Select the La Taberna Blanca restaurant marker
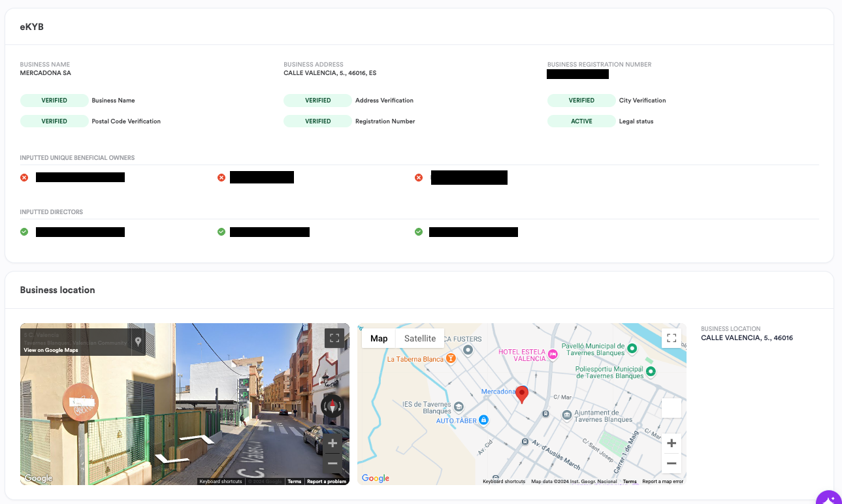This screenshot has height=504, width=842. tap(450, 359)
